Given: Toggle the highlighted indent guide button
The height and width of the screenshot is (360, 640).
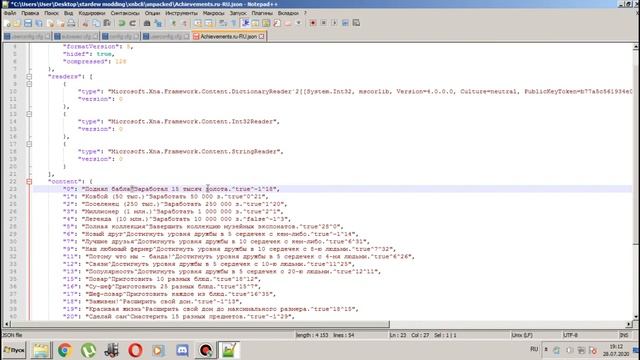Looking at the screenshot, I should 245,23.
